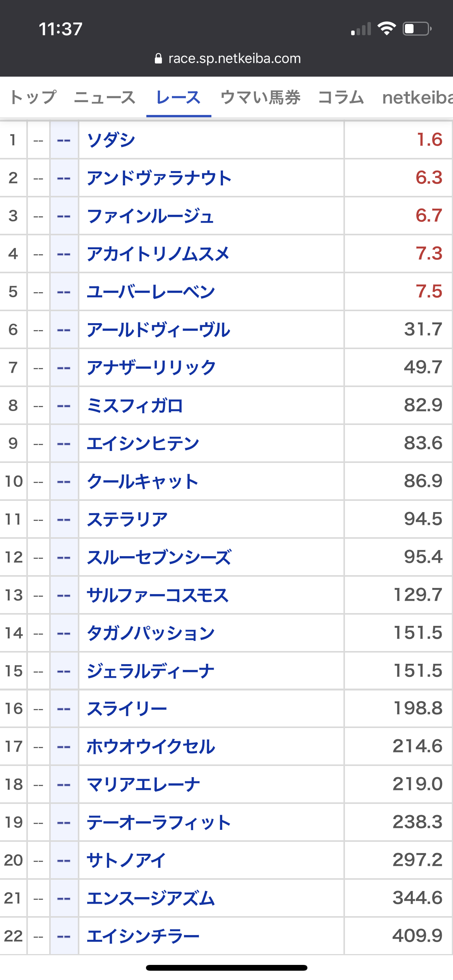Open horse link クールキャット
This screenshot has height=980, width=453.
(142, 481)
